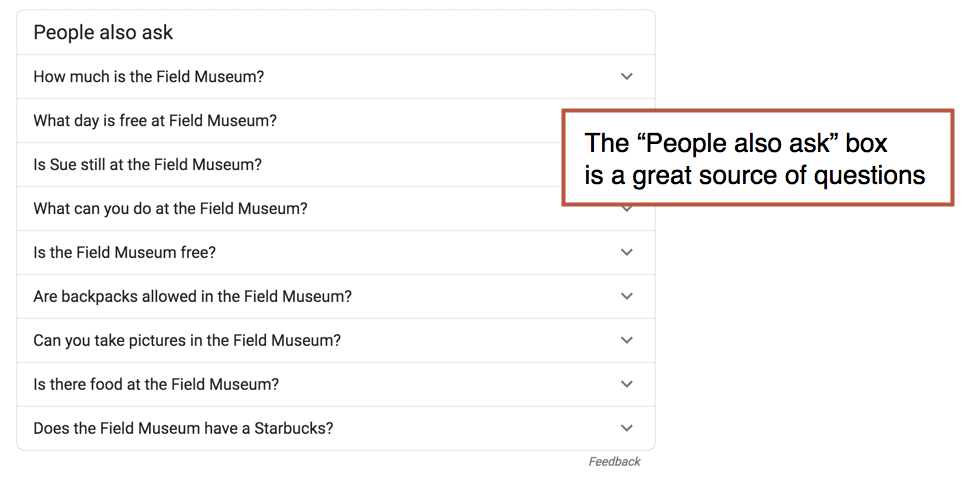The image size is (967, 477).
Task: Click partially hidden chevron for 'What can you do' row
Action: 627,210
